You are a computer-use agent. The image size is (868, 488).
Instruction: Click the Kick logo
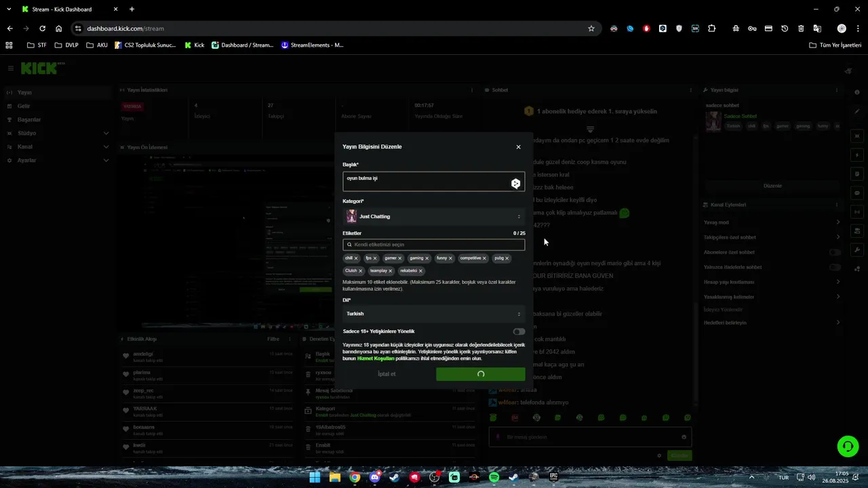[39, 68]
